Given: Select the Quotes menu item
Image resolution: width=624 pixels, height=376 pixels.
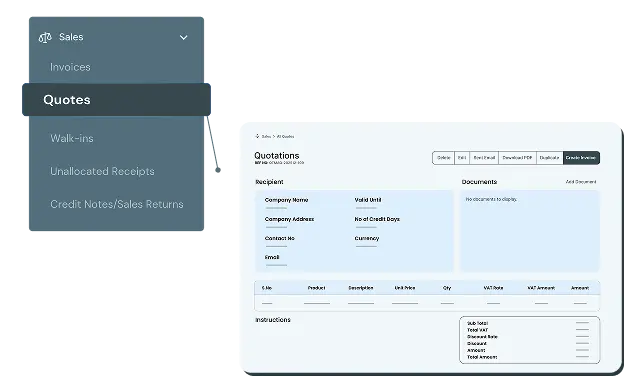Looking at the screenshot, I should tap(116, 100).
